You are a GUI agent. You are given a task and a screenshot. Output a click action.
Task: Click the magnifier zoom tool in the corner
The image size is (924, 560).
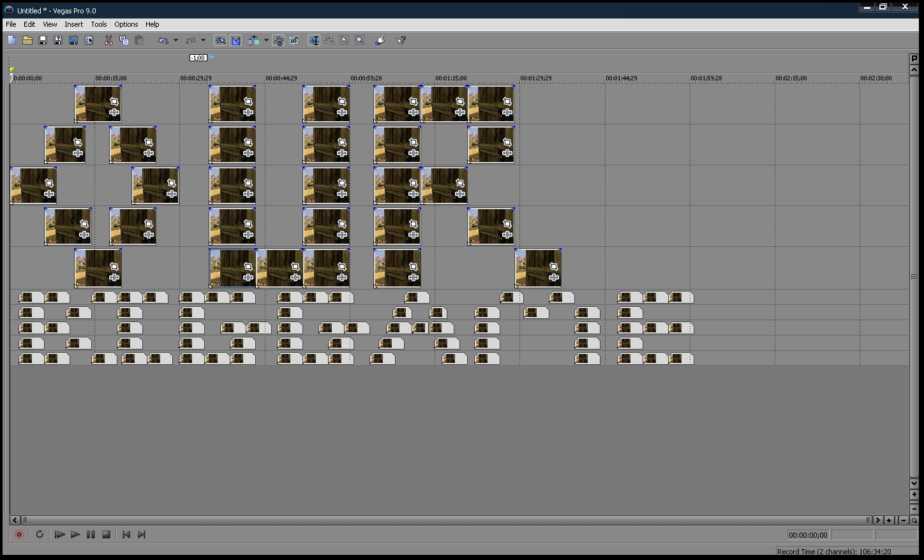click(914, 520)
